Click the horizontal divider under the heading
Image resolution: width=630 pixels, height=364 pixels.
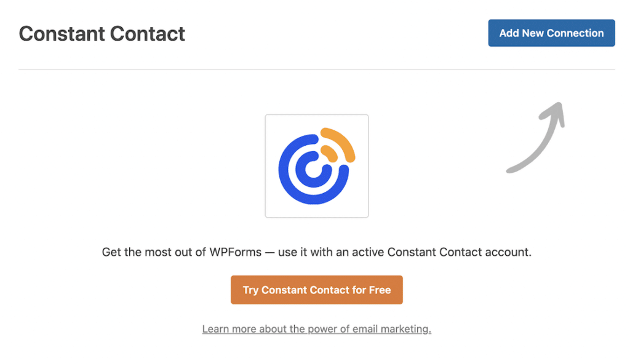pyautogui.click(x=315, y=69)
